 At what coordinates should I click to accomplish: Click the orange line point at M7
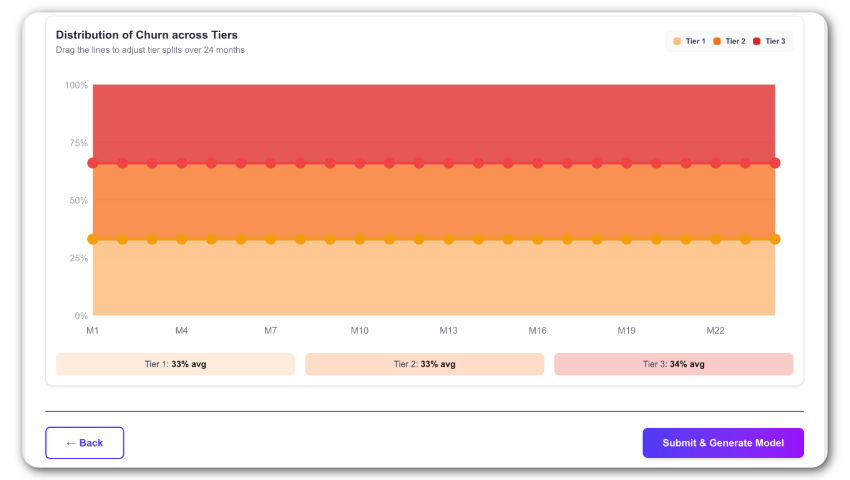(x=270, y=239)
